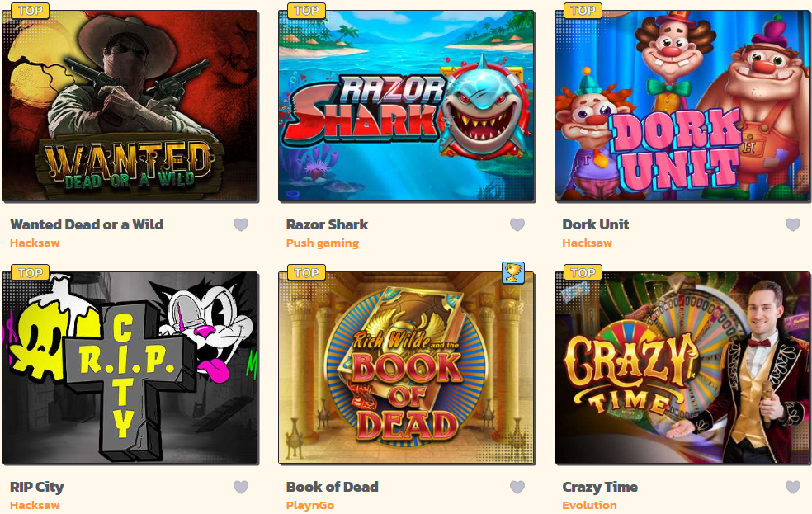
Task: Click the trophy icon on Book of Dead
Action: tap(513, 272)
